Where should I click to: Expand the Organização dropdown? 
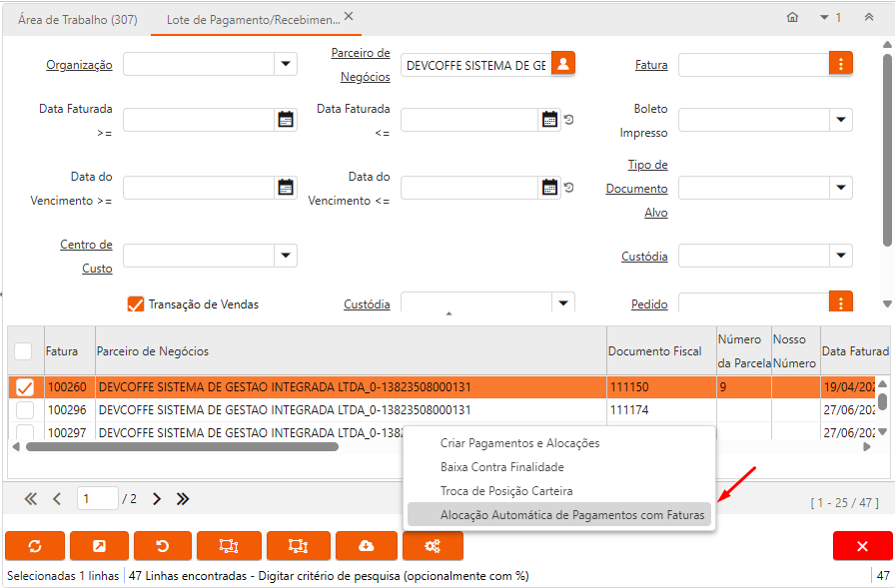[x=286, y=64]
